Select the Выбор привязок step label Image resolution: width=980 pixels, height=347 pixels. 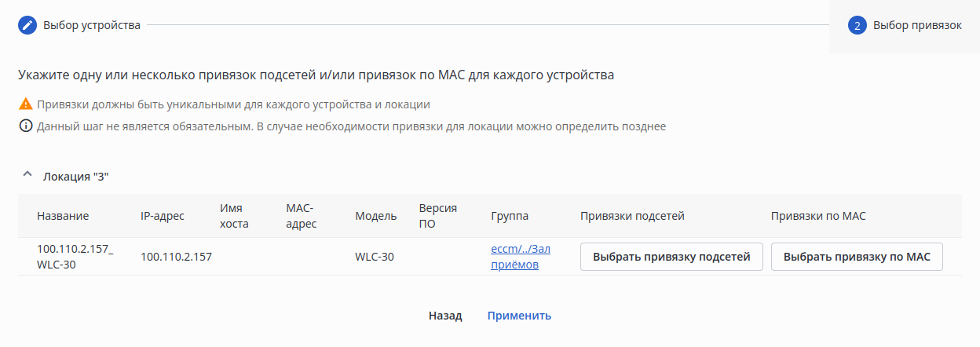click(917, 25)
